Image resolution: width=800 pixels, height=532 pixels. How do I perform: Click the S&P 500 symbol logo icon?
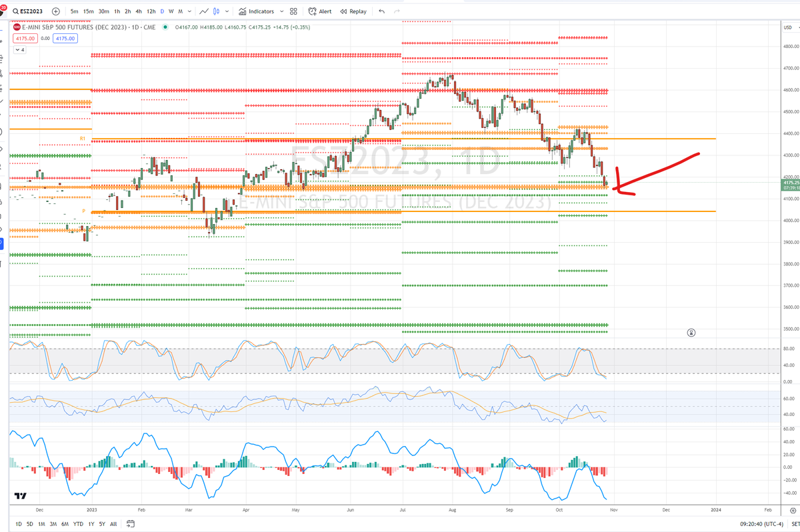(x=17, y=27)
